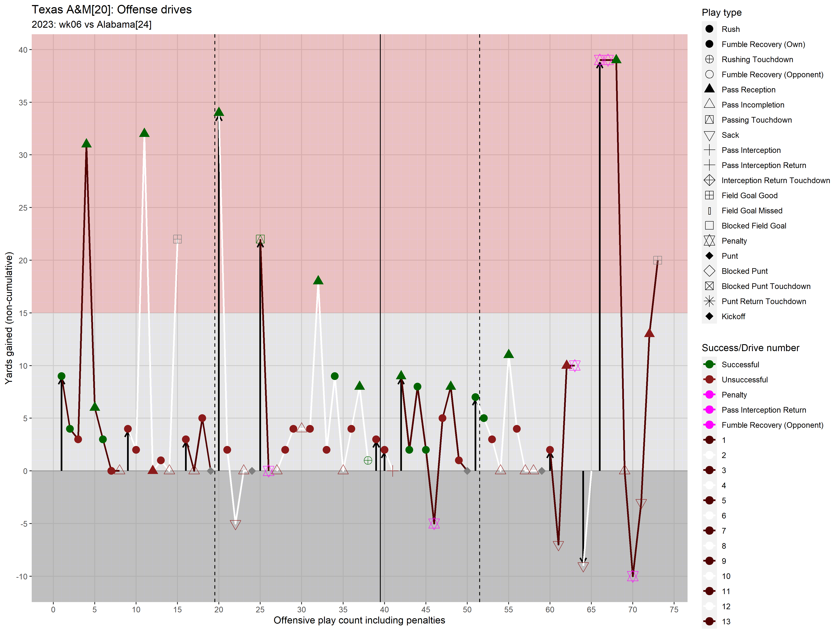
Task: Click the magenta penalty marker at play 46
Action: tap(434, 524)
